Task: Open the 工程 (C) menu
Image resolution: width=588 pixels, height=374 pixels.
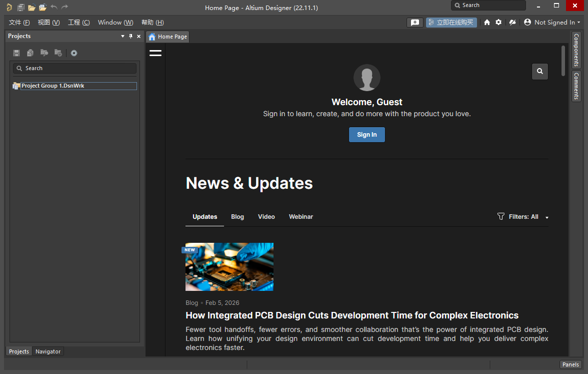Action: click(x=79, y=23)
